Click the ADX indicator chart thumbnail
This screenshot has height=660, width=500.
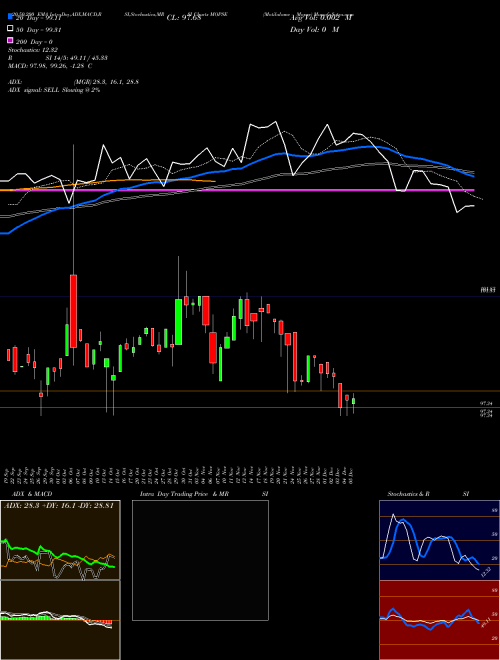click(60, 540)
